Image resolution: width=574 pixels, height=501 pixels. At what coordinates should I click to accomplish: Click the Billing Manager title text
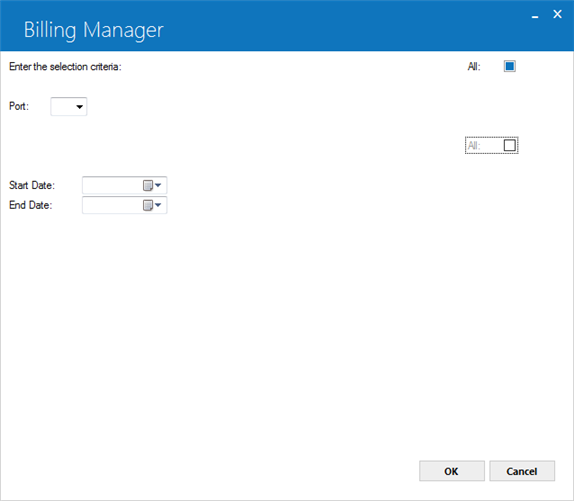click(94, 30)
